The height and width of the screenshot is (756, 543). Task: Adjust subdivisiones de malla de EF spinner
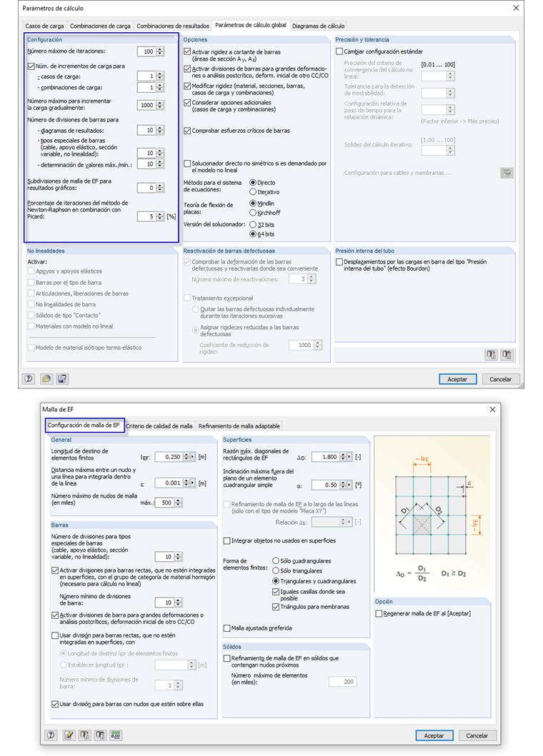[x=160, y=188]
